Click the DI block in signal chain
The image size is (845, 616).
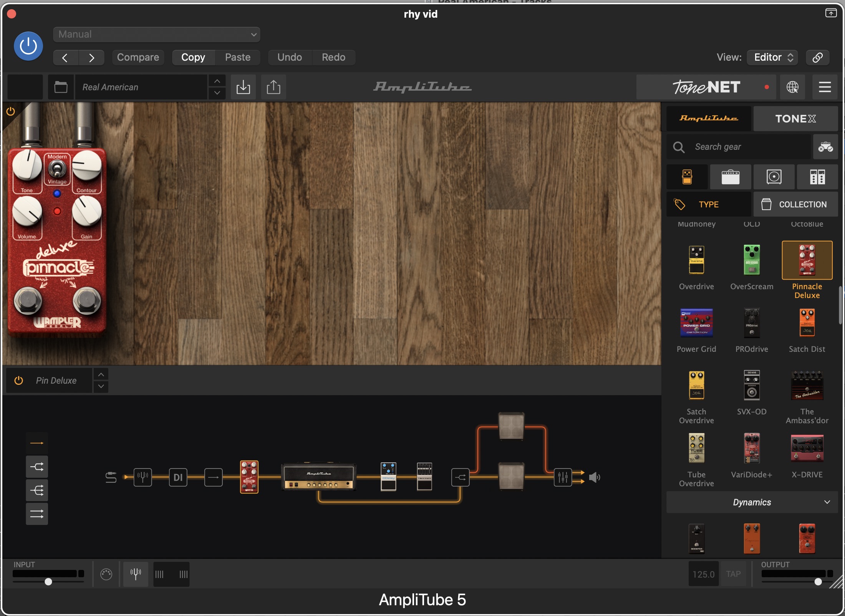[178, 477]
